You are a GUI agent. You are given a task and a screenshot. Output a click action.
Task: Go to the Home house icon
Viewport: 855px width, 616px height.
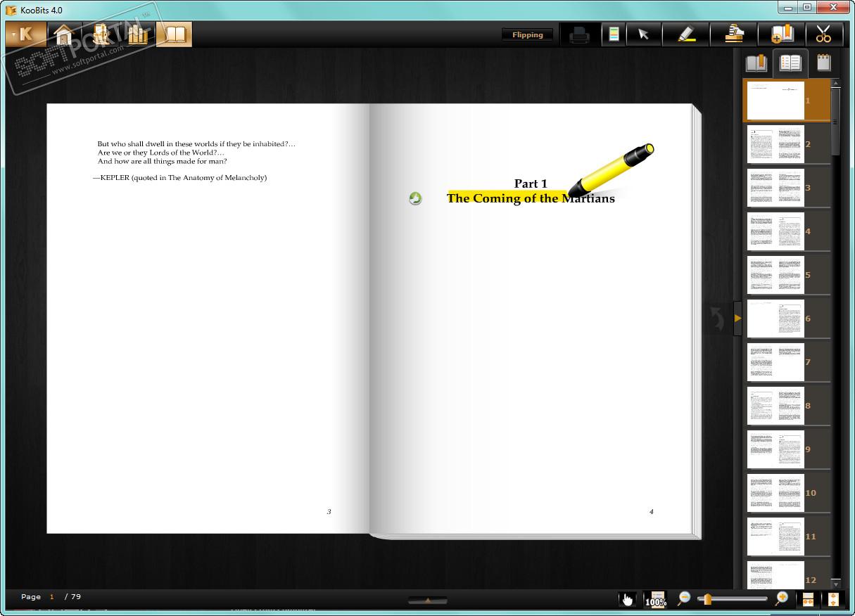tap(64, 34)
